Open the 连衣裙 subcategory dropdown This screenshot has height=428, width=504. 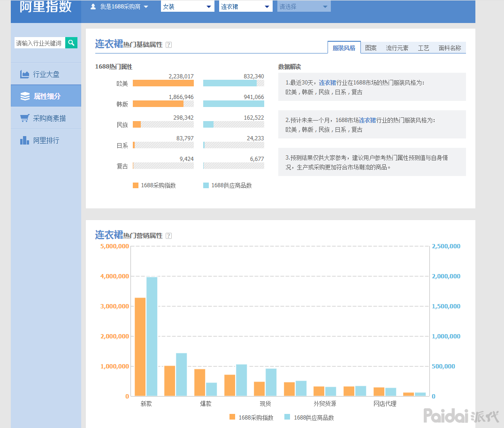245,7
